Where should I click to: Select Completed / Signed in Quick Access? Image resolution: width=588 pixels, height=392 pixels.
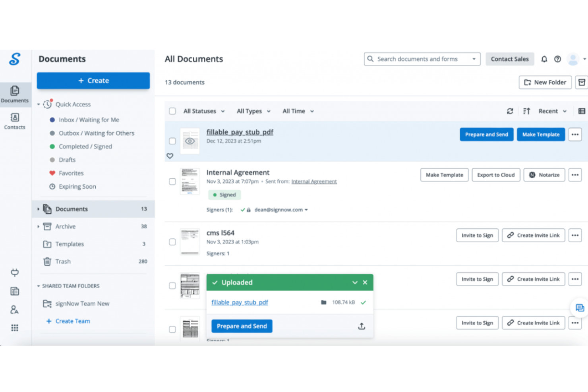point(85,147)
